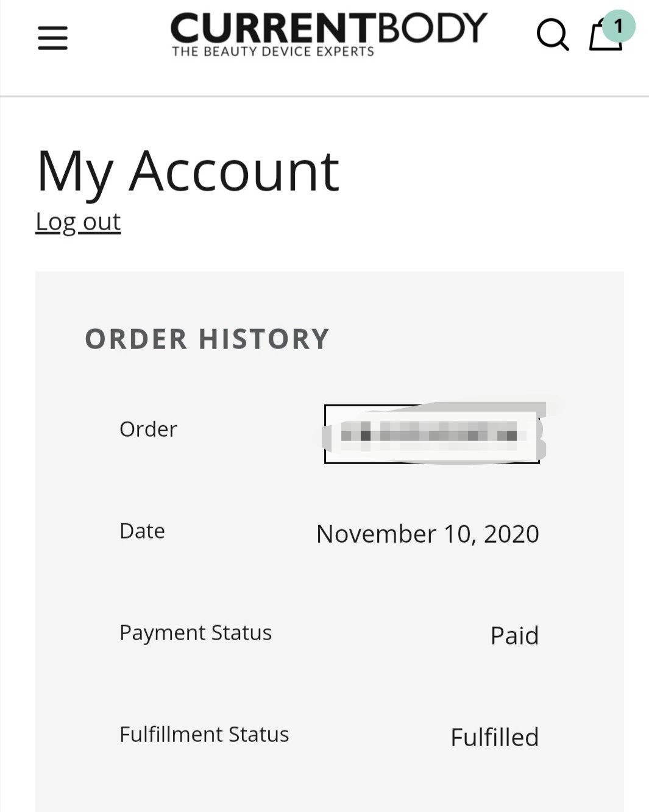Click November in the order date

coord(376,534)
